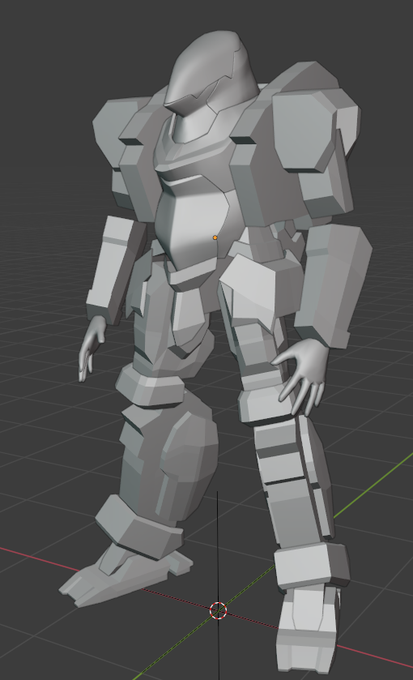Click the orange object origin dot on chest
This screenshot has width=413, height=680.
coord(215,238)
